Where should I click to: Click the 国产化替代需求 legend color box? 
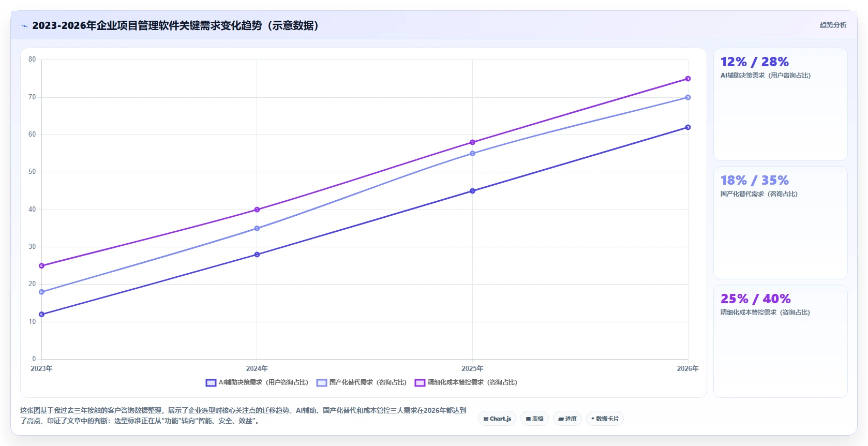tap(322, 383)
